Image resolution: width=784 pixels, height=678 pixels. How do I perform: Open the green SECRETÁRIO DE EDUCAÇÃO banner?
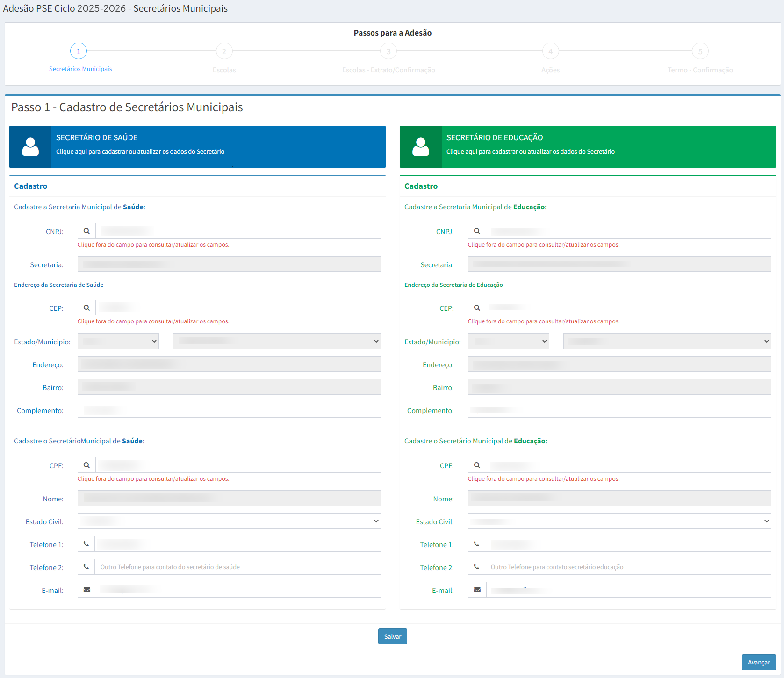pyautogui.click(x=588, y=147)
